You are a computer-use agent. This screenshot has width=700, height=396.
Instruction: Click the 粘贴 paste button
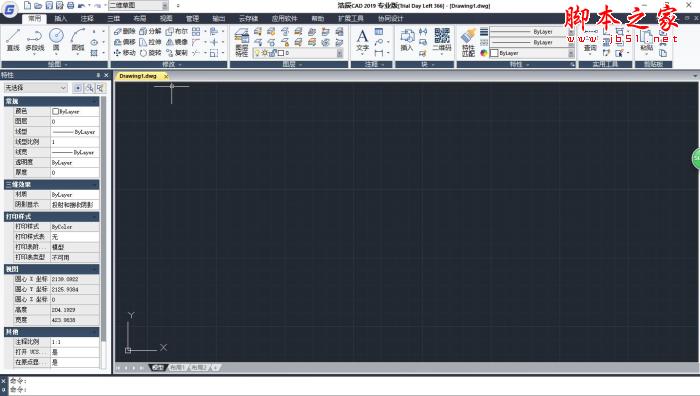(x=647, y=41)
